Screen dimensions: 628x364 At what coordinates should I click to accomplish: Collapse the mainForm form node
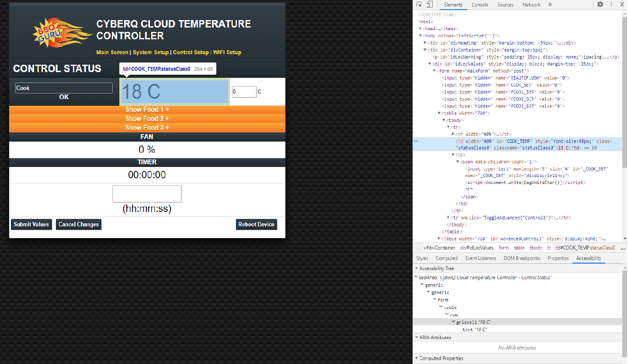pyautogui.click(x=434, y=71)
